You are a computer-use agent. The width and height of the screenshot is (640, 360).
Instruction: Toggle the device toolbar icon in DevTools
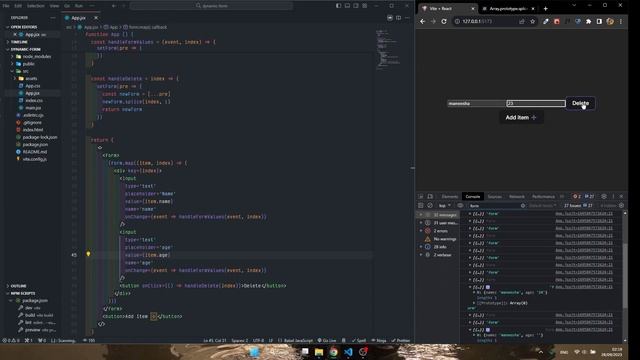[x=430, y=197]
